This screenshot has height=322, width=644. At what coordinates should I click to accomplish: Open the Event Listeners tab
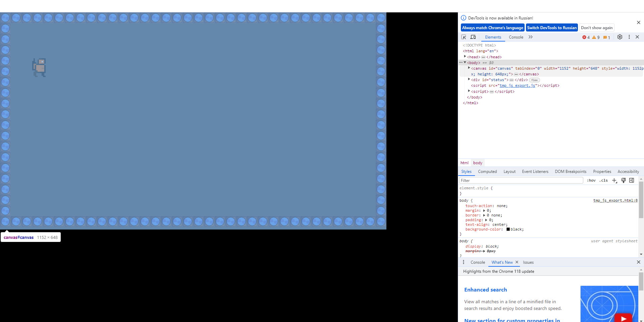[x=535, y=172]
